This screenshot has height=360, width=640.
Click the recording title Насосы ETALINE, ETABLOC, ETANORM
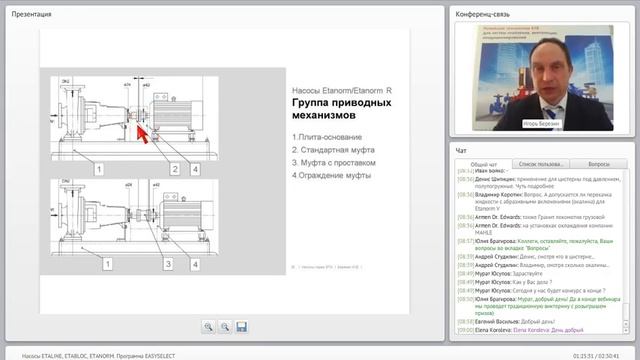pos(98,356)
